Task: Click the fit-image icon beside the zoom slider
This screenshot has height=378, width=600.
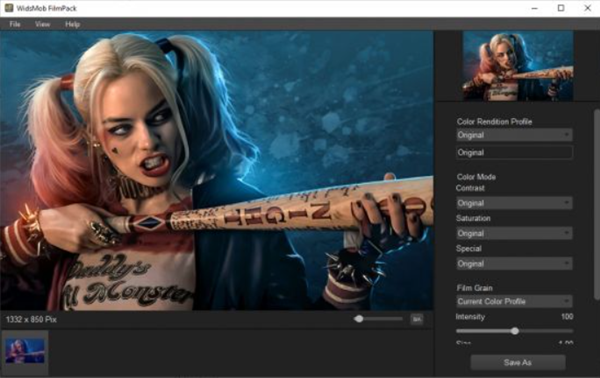Action: point(417,319)
